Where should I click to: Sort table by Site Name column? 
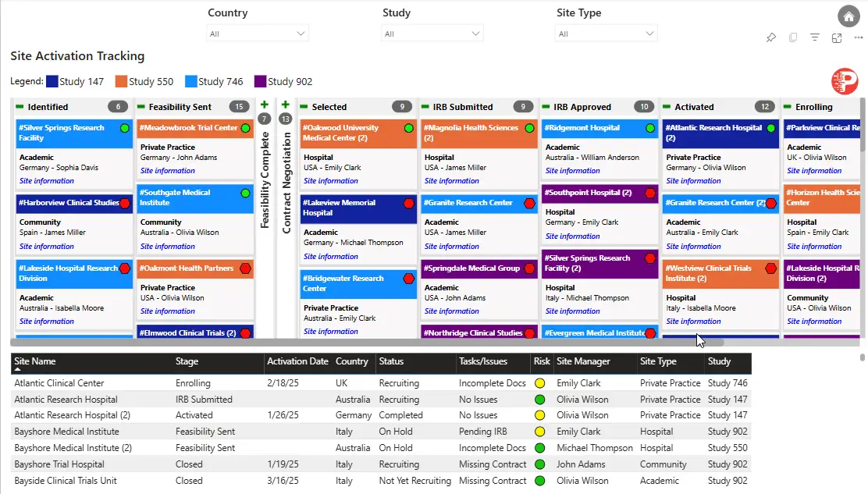(35, 361)
